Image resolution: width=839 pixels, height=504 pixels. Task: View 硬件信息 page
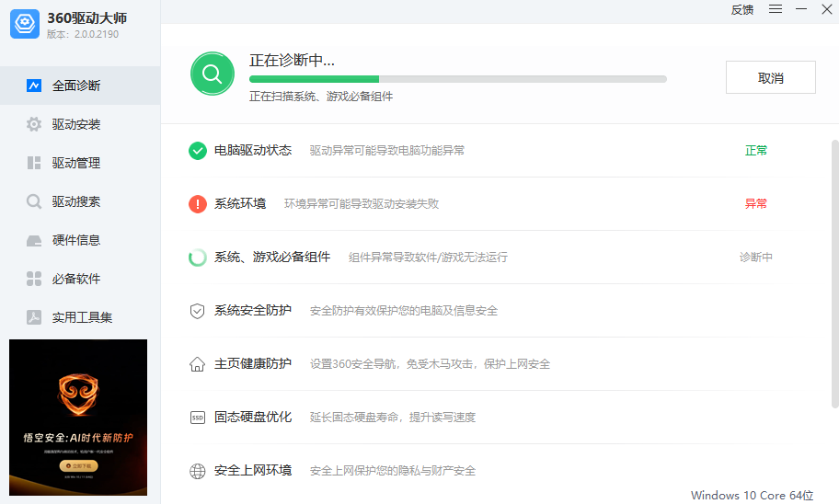(80, 240)
